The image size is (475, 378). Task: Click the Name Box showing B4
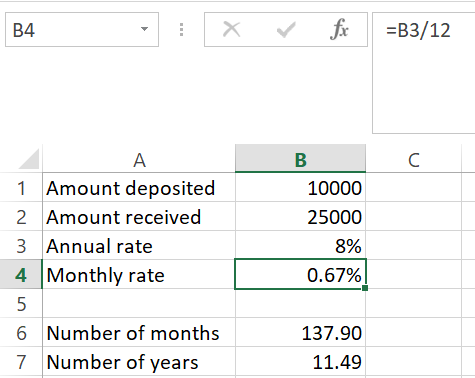click(x=82, y=30)
